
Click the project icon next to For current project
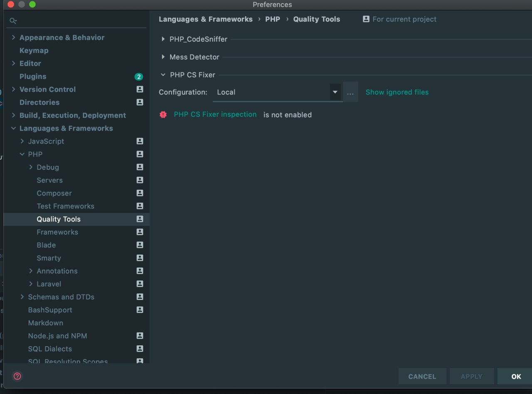click(x=366, y=19)
